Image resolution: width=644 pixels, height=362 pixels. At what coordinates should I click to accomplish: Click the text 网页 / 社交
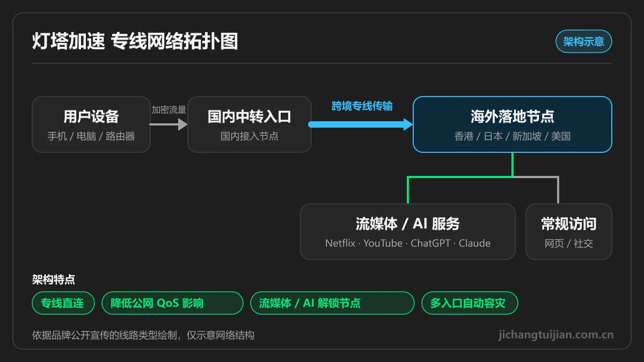pos(569,243)
